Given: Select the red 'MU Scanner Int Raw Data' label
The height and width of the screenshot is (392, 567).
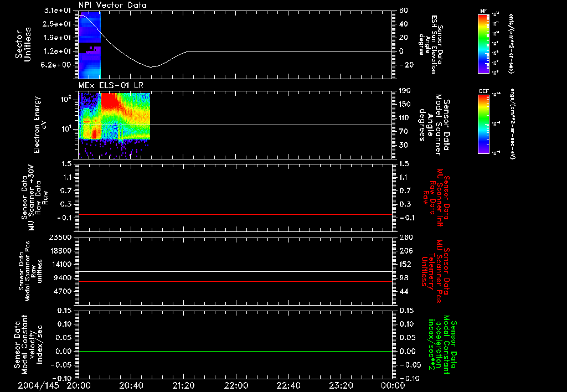Looking at the screenshot, I should 436,198.
